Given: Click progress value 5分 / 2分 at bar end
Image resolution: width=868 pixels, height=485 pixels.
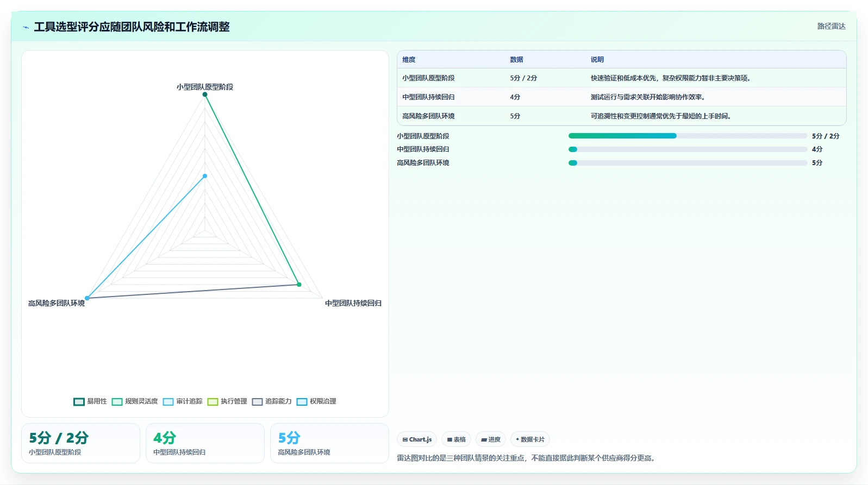Looking at the screenshot, I should tap(826, 136).
